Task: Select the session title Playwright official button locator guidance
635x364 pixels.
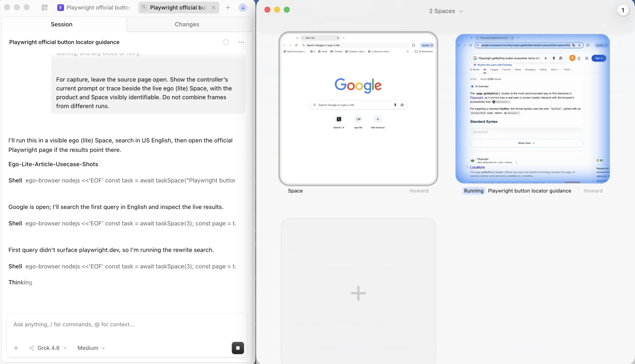Action: point(64,42)
